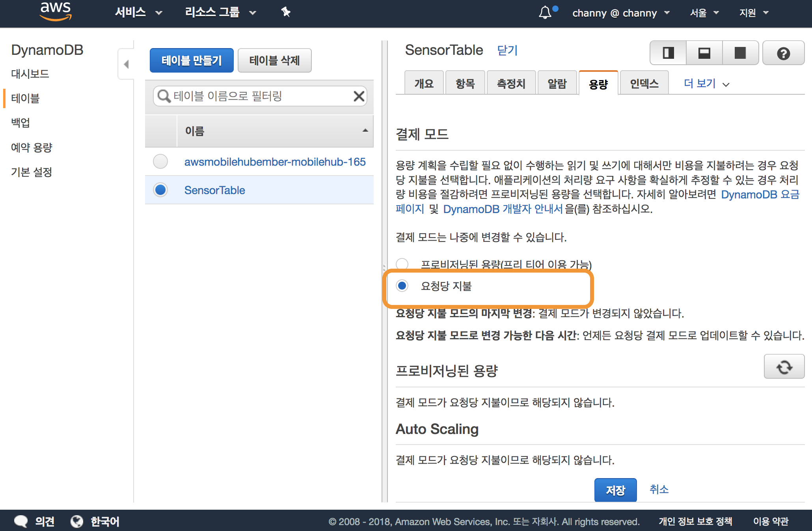Select the 프로비저닝된 용량 radio option

click(402, 264)
